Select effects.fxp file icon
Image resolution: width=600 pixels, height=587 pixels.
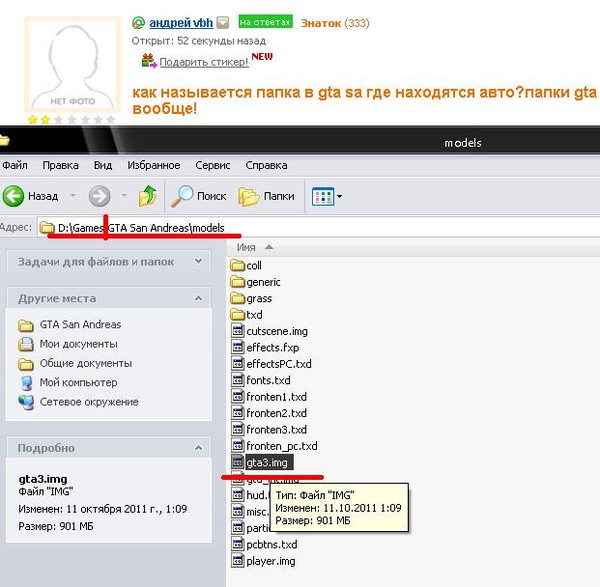point(238,347)
